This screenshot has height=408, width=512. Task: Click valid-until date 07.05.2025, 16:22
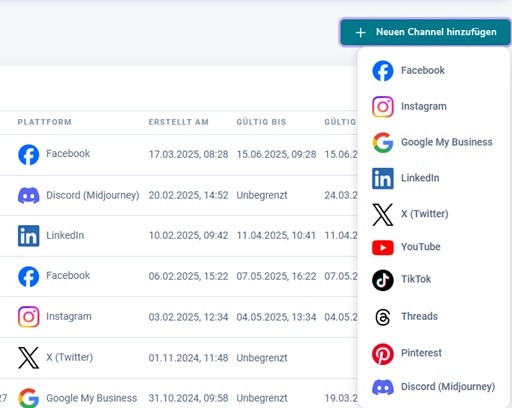[x=276, y=276]
